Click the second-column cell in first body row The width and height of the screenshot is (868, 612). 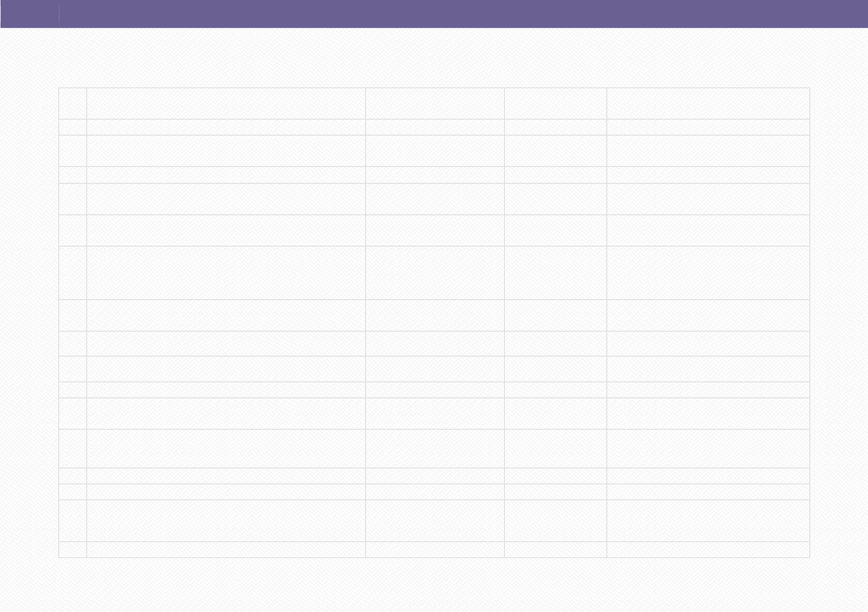pos(226,127)
